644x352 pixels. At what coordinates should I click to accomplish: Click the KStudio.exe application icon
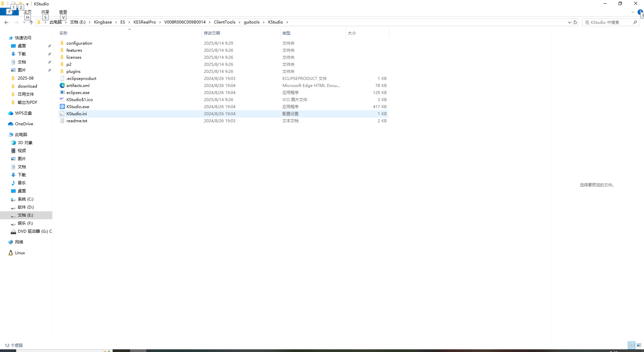(62, 106)
